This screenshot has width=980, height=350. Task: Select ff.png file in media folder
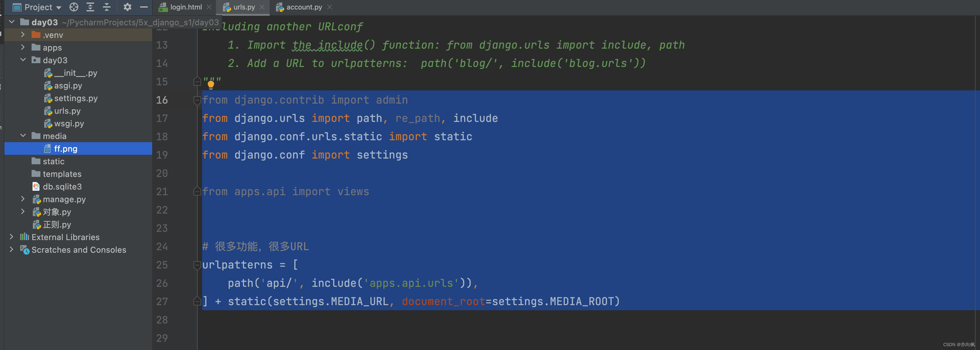click(66, 149)
